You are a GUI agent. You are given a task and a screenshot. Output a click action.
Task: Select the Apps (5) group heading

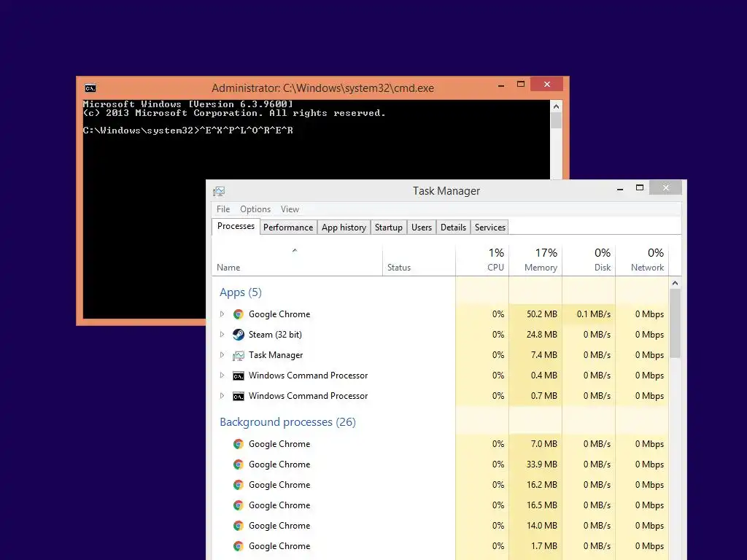coord(241,292)
